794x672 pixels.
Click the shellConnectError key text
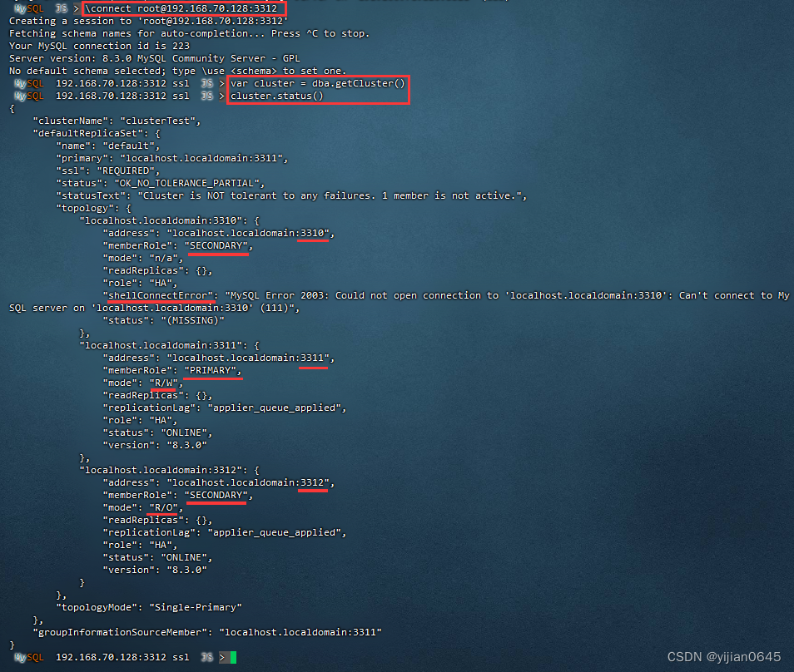[x=160, y=295]
